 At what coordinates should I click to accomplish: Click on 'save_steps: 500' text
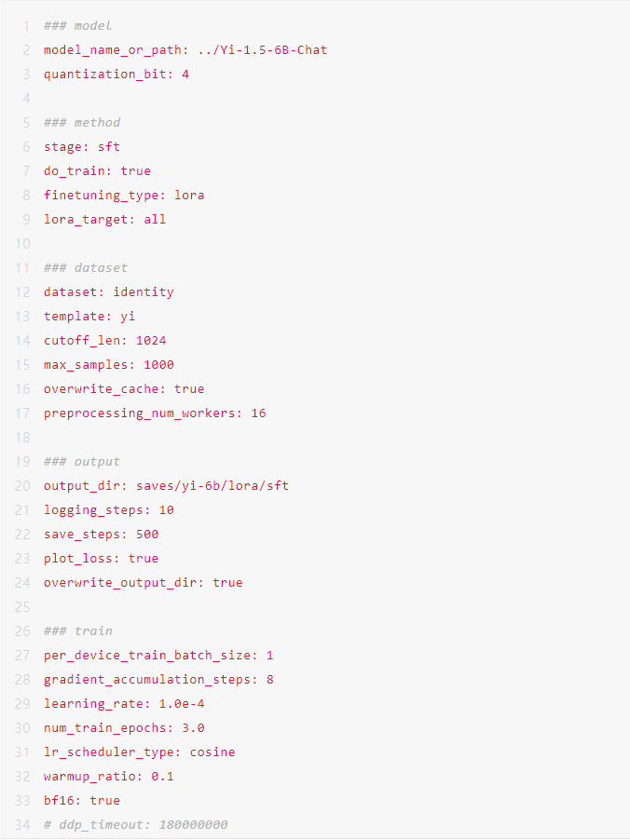coord(102,535)
